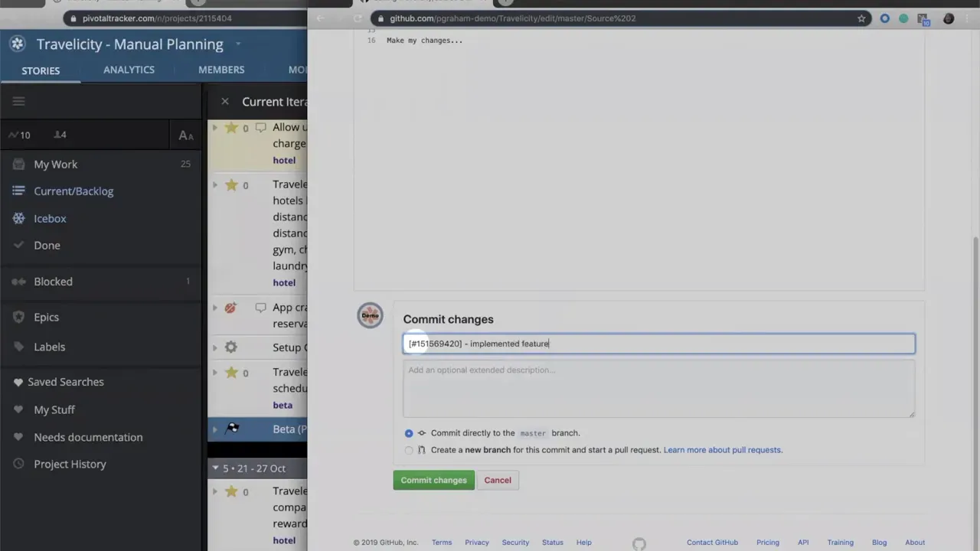Collapse the 21 - 27 Oct iteration section
The height and width of the screenshot is (551, 980).
pyautogui.click(x=215, y=468)
